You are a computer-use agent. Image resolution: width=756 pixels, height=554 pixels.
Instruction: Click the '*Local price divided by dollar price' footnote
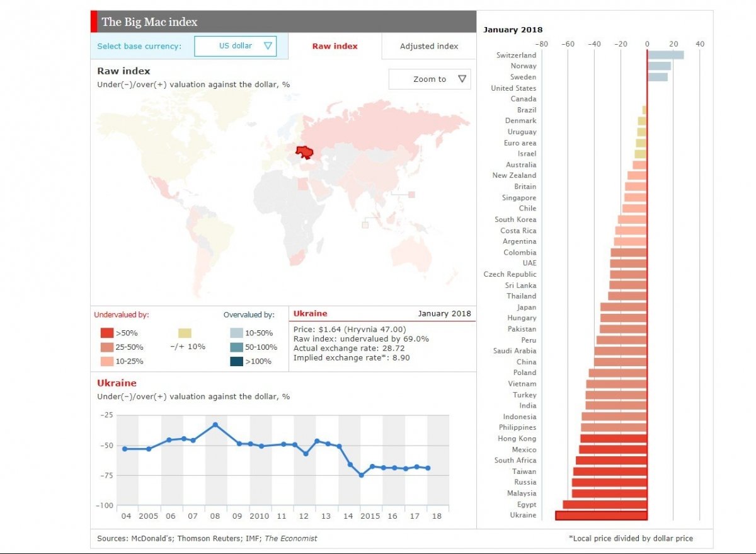coord(631,538)
